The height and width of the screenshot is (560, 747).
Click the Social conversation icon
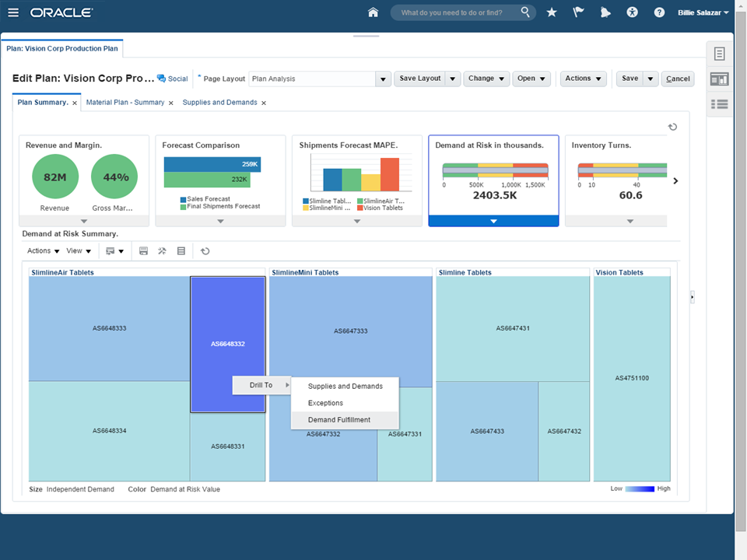pyautogui.click(x=162, y=79)
